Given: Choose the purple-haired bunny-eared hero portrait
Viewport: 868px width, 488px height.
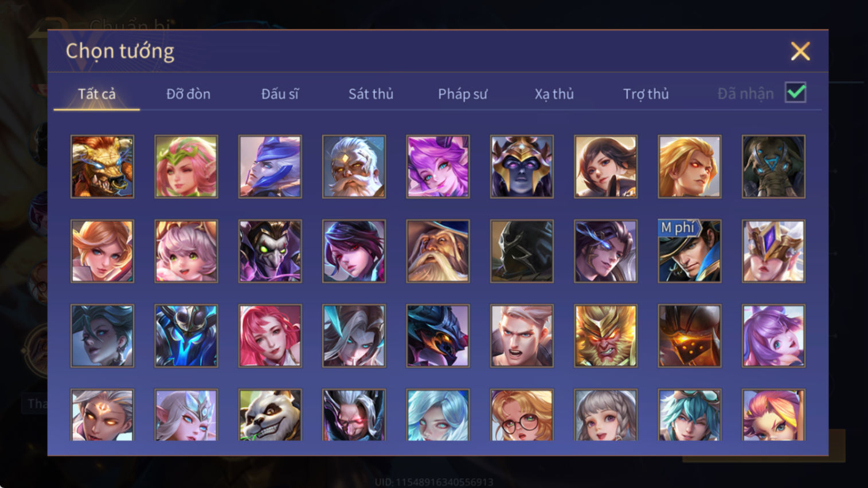Looking at the screenshot, I should (x=773, y=336).
